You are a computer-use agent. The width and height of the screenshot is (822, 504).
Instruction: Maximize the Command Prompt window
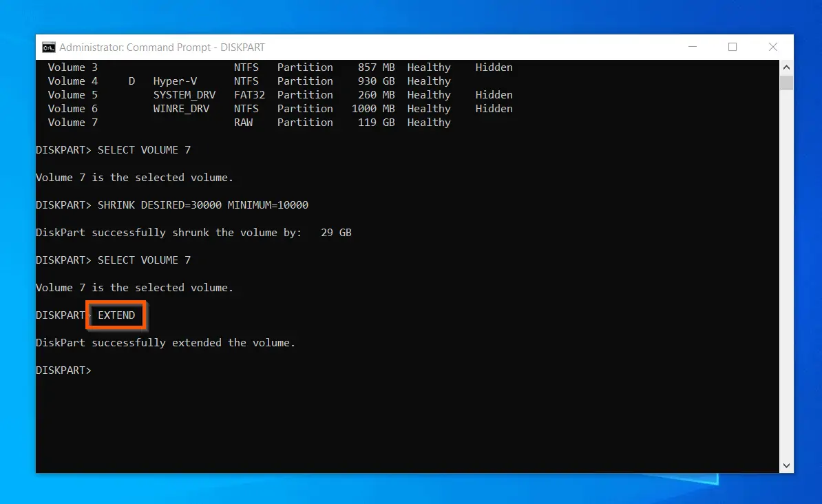pyautogui.click(x=733, y=48)
